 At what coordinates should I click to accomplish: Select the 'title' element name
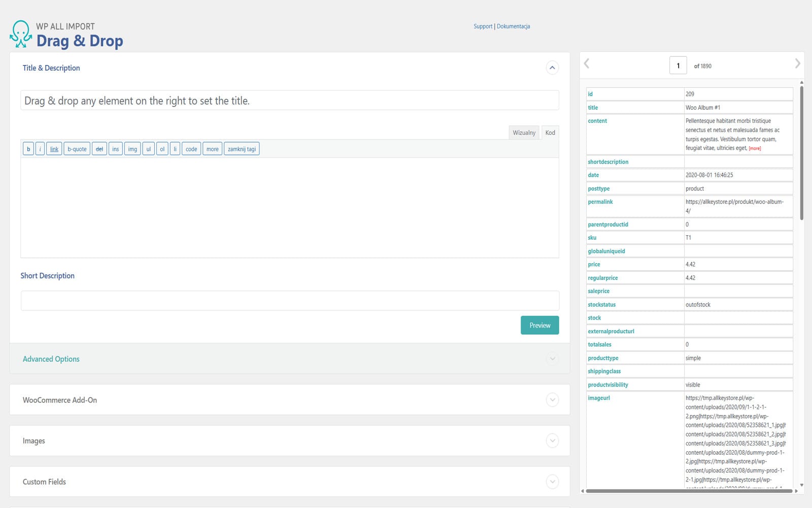click(593, 108)
